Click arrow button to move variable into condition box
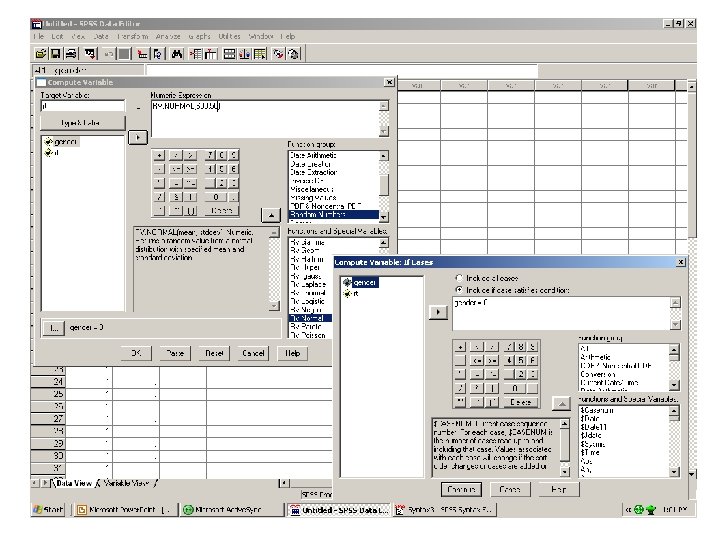 (x=438, y=312)
